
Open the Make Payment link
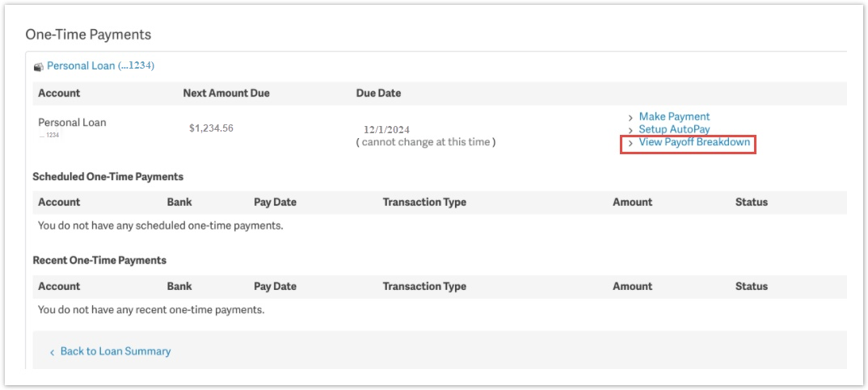pyautogui.click(x=674, y=117)
